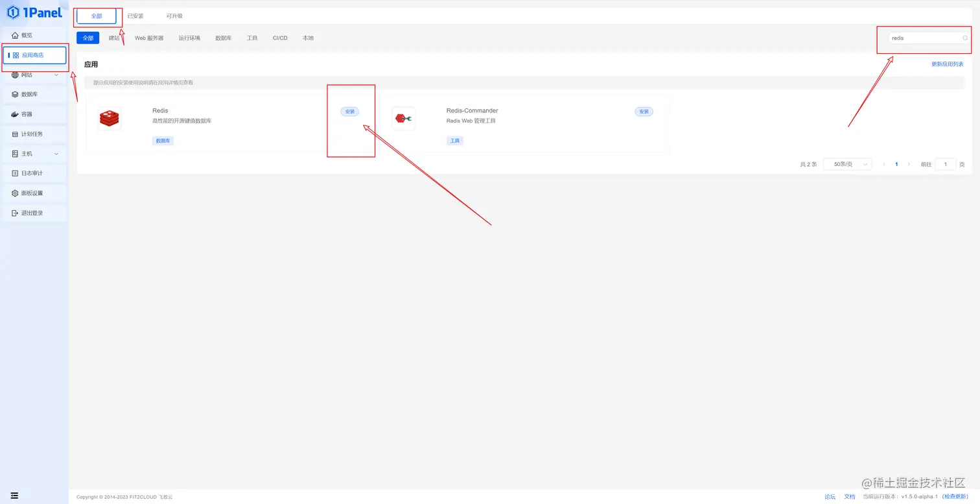This screenshot has width=980, height=504.
Task: Click the 检查更新 footer link
Action: (955, 497)
